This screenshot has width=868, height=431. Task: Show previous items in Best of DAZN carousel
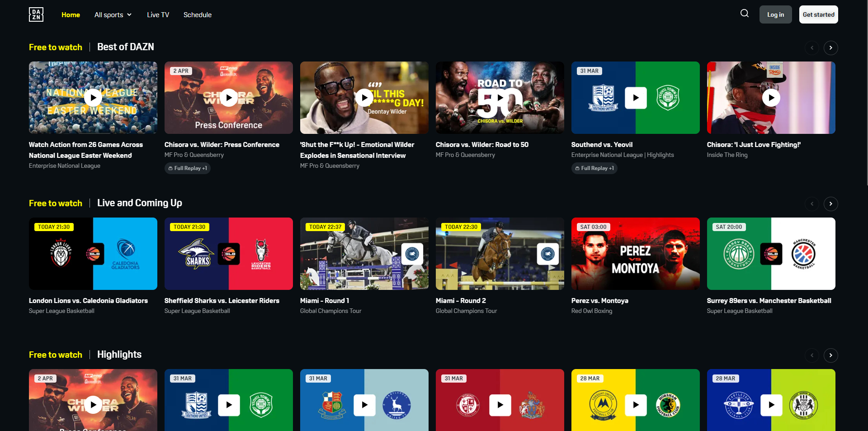(x=812, y=47)
